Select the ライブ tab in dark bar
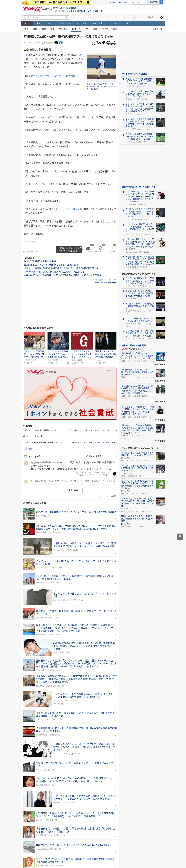186x868 pixels. pyautogui.click(x=49, y=23)
